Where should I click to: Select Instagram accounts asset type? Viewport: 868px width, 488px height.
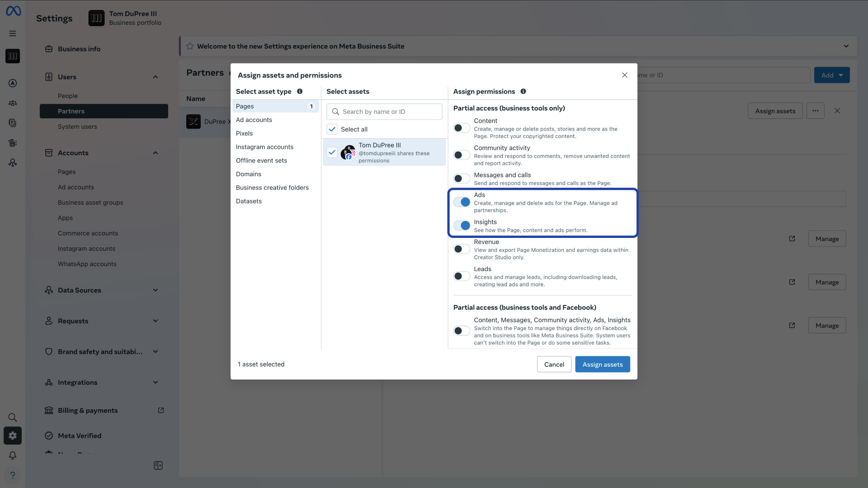(x=264, y=147)
